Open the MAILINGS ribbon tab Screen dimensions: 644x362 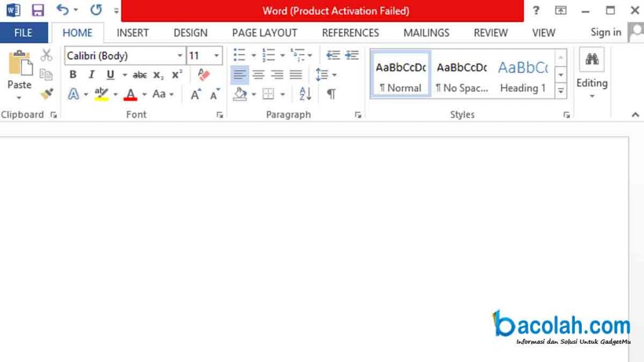point(426,33)
